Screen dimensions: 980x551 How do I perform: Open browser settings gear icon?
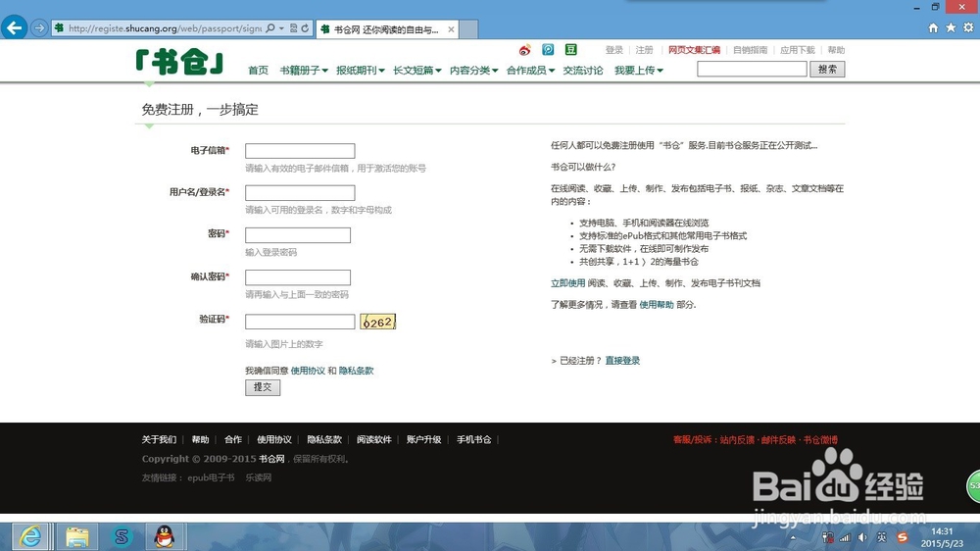(968, 27)
